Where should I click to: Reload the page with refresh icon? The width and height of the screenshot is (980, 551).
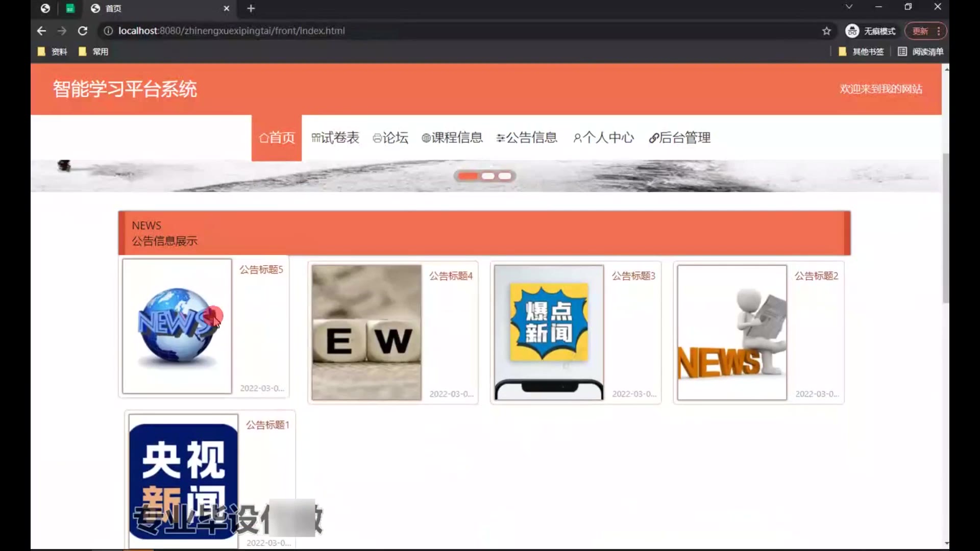(82, 31)
